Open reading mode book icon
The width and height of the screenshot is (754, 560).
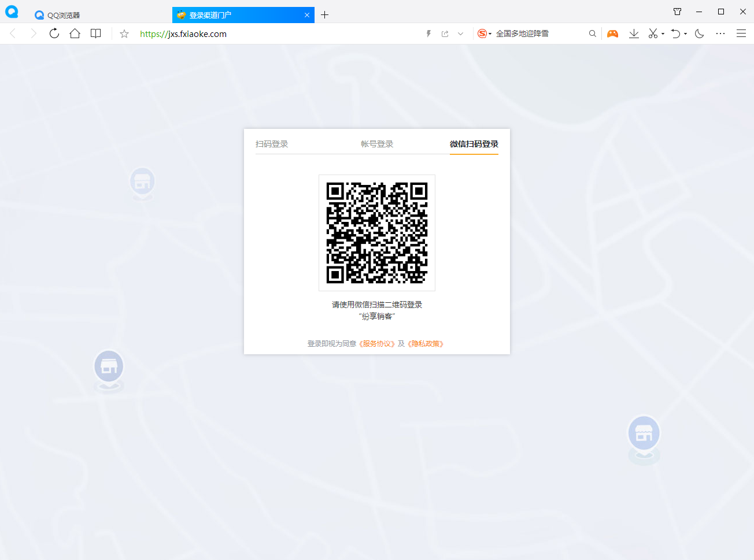click(x=96, y=34)
